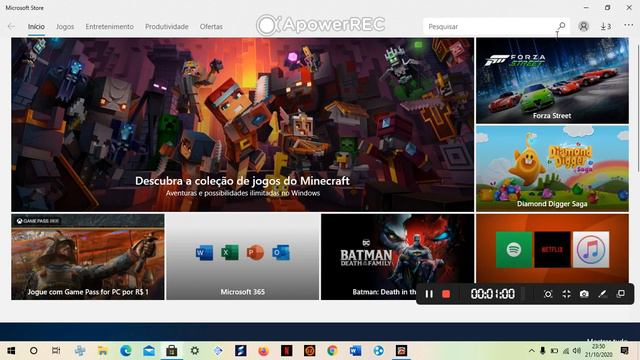The height and width of the screenshot is (360, 640).
Task: Click the Spotify icon in entertainment tile
Action: click(x=514, y=249)
